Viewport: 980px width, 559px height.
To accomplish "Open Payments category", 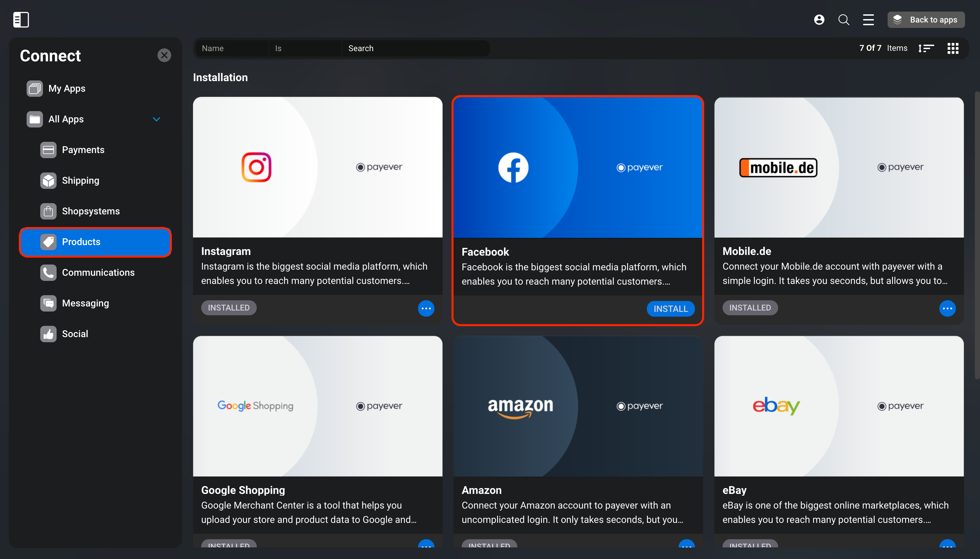I will (x=95, y=150).
